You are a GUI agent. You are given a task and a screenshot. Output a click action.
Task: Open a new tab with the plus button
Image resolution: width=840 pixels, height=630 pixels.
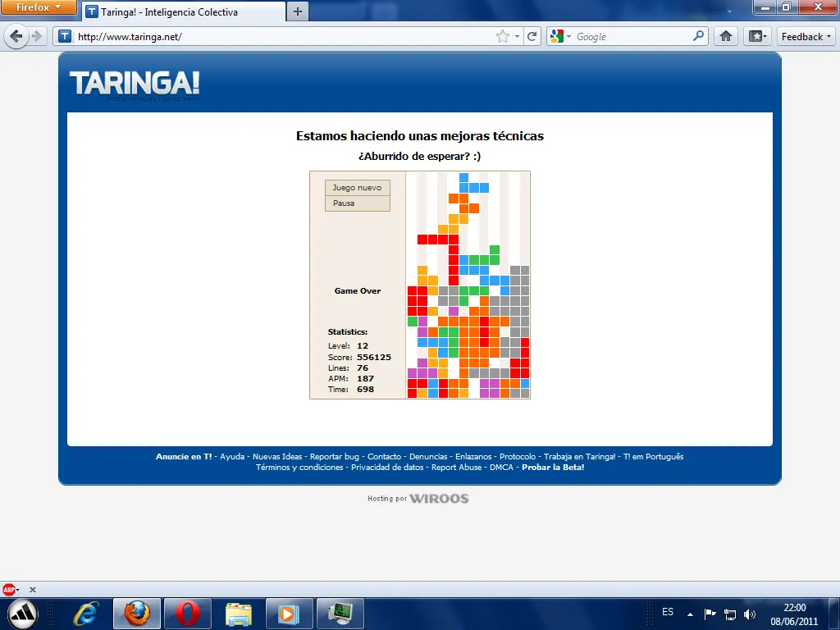click(x=298, y=11)
